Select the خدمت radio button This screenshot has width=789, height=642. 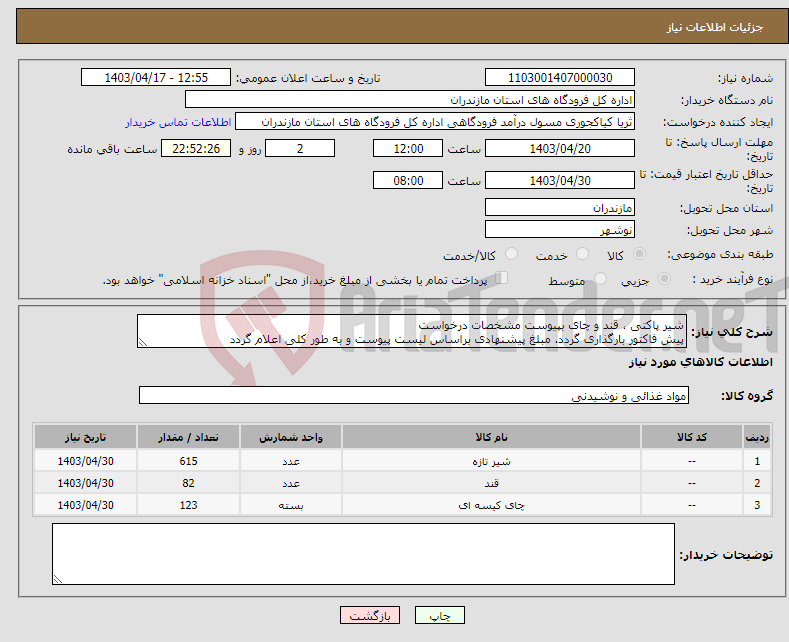point(582,254)
